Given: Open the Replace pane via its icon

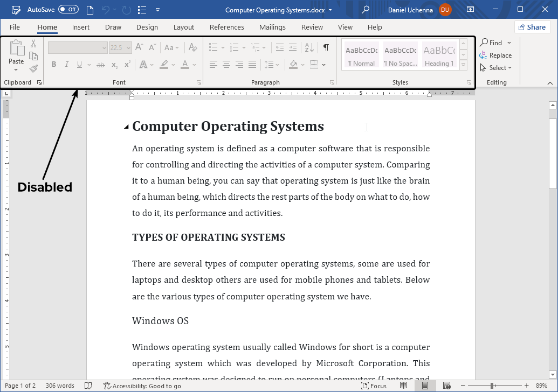Looking at the screenshot, I should click(495, 55).
